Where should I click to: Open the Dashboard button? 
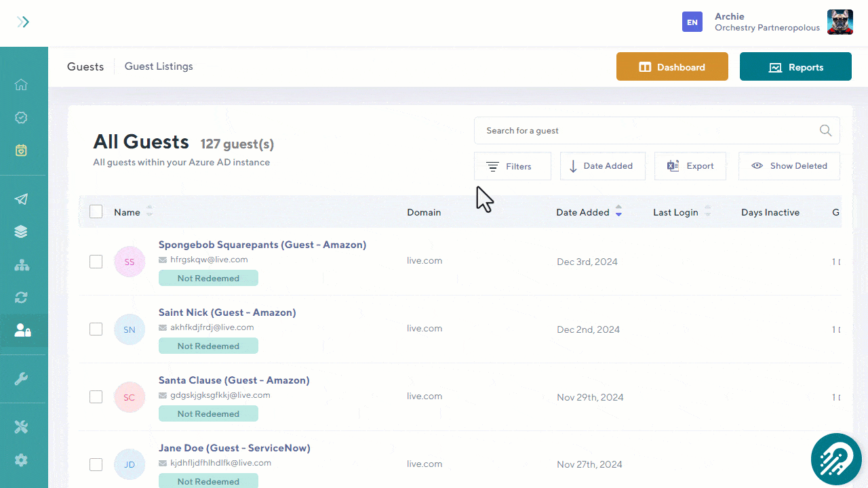pos(671,67)
